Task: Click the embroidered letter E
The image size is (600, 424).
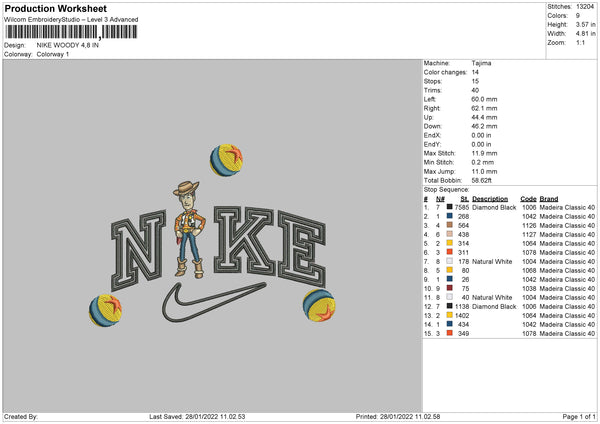Action: (302, 249)
